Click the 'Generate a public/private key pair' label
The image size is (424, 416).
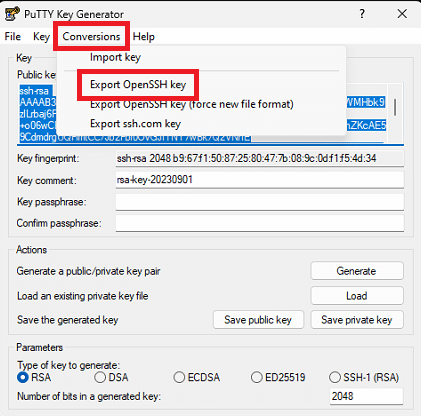click(88, 271)
